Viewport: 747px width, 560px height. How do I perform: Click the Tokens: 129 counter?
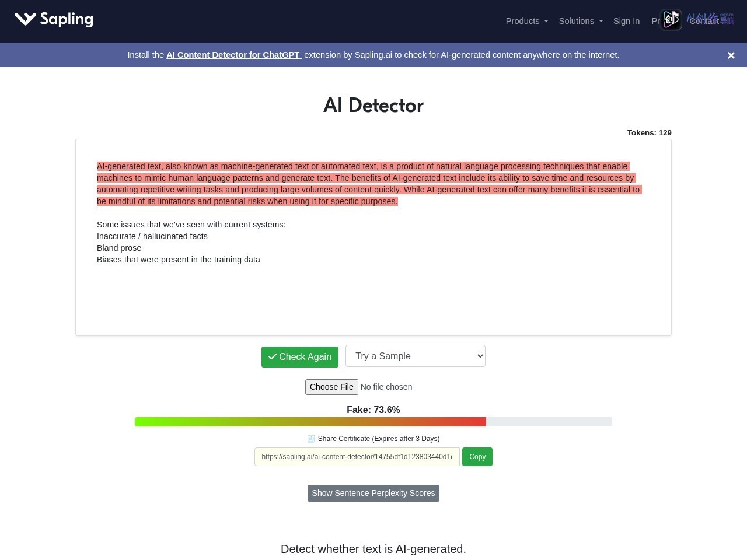click(650, 132)
